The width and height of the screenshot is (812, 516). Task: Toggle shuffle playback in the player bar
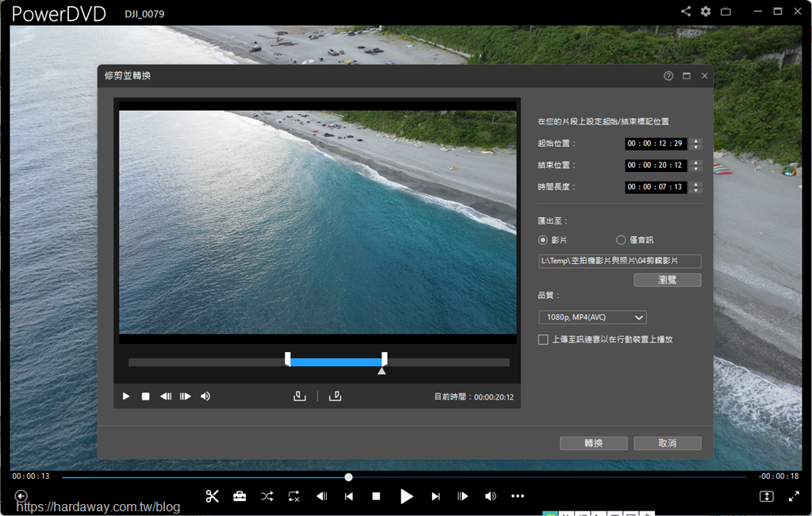[267, 496]
